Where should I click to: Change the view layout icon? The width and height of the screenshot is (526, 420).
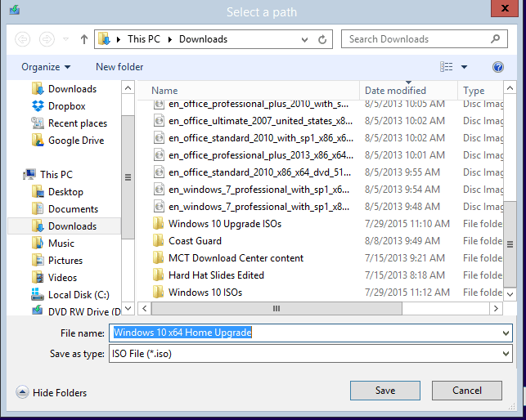[446, 67]
